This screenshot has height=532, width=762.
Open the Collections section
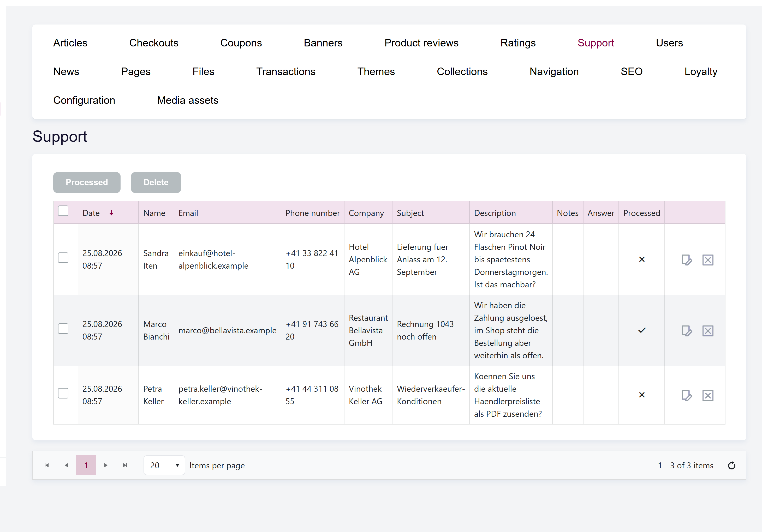(x=462, y=72)
